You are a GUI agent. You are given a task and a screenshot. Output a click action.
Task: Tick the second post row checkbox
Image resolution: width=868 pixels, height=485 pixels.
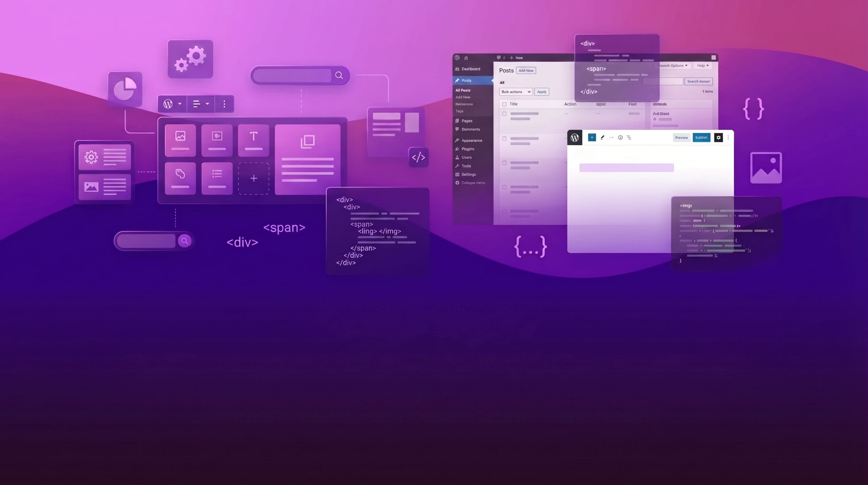coord(504,138)
